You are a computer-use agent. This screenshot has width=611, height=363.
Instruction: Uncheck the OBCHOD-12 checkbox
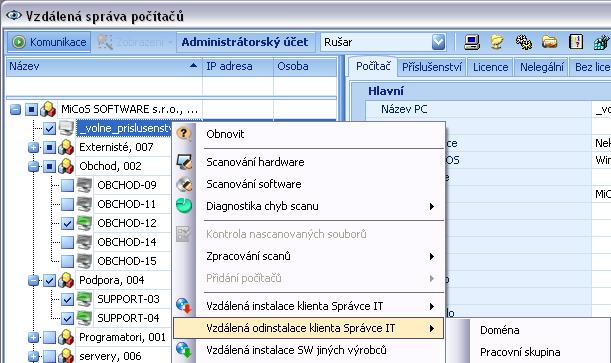pos(67,223)
